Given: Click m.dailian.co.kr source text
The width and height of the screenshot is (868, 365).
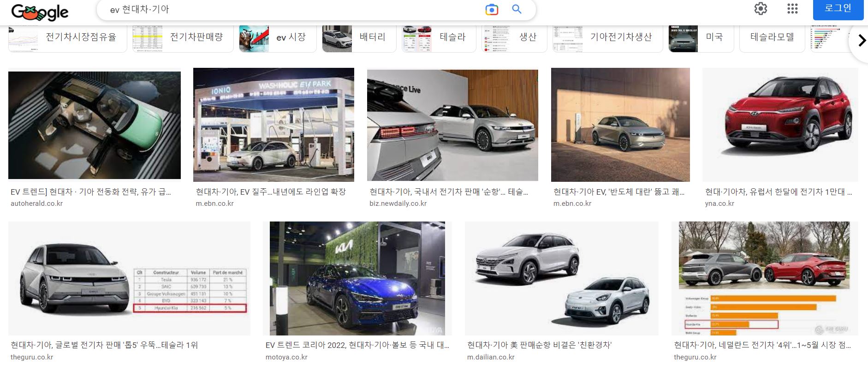Looking at the screenshot, I should pos(491,357).
